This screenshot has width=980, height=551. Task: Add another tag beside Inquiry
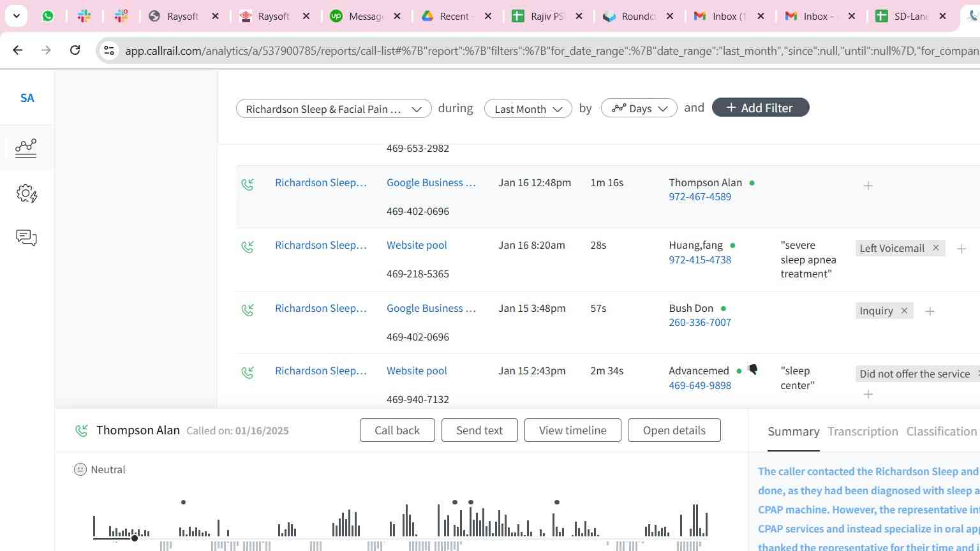[930, 311]
